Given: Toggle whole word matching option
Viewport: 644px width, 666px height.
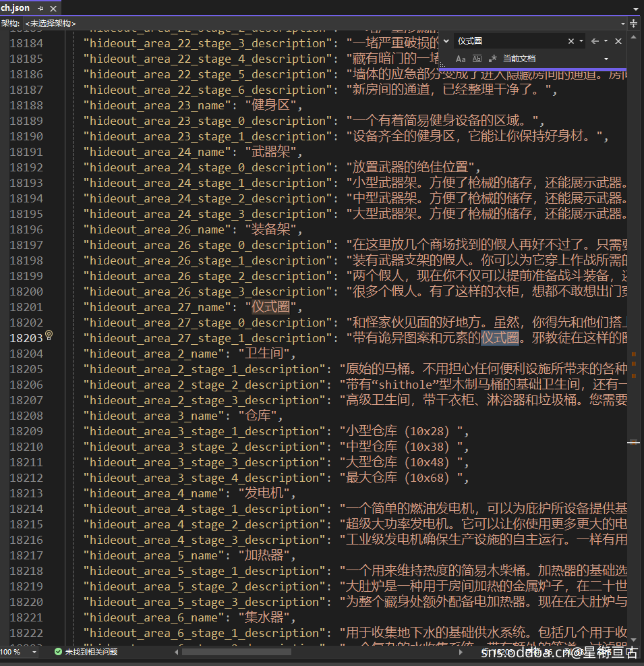Looking at the screenshot, I should [x=477, y=59].
